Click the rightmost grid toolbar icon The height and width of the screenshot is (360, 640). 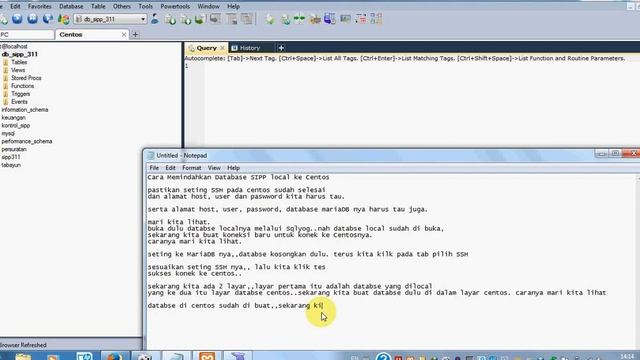pyautogui.click(x=376, y=19)
